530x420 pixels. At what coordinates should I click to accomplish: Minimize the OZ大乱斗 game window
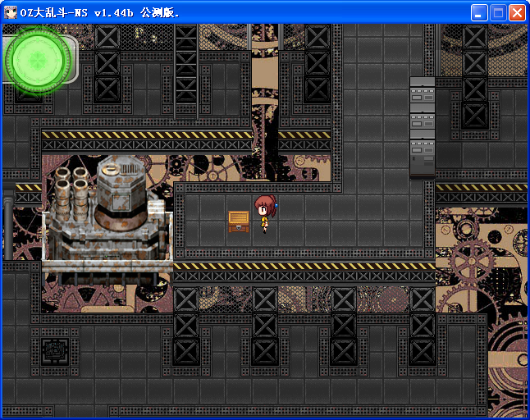pos(479,13)
